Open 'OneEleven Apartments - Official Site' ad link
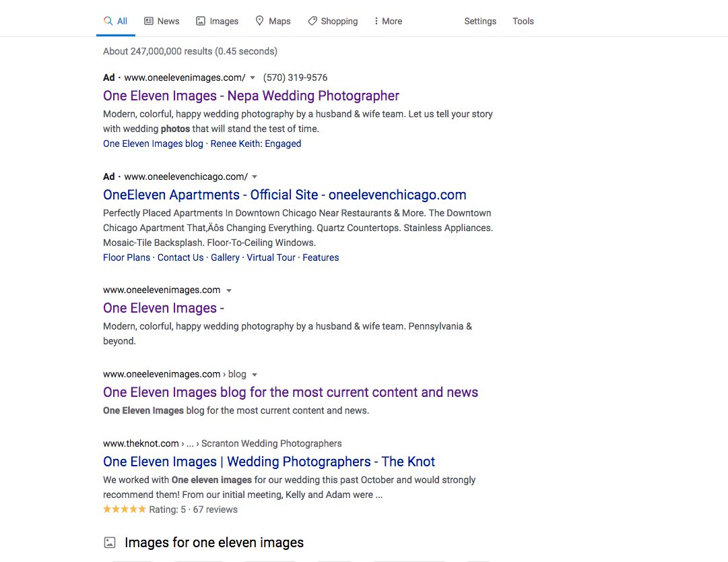The image size is (728, 562). pos(285,195)
